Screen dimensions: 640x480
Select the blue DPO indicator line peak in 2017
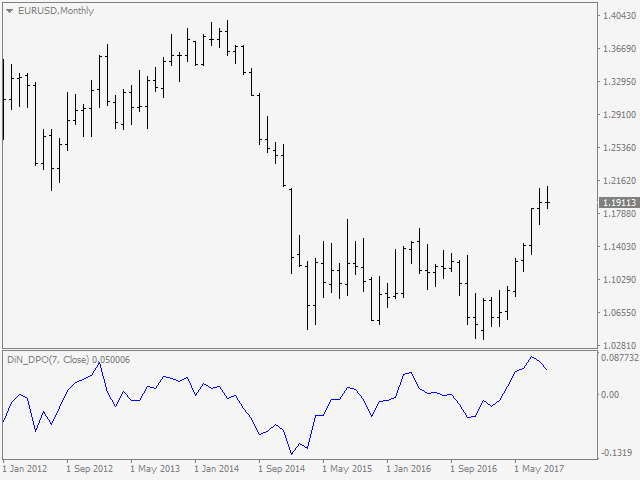coord(531,357)
